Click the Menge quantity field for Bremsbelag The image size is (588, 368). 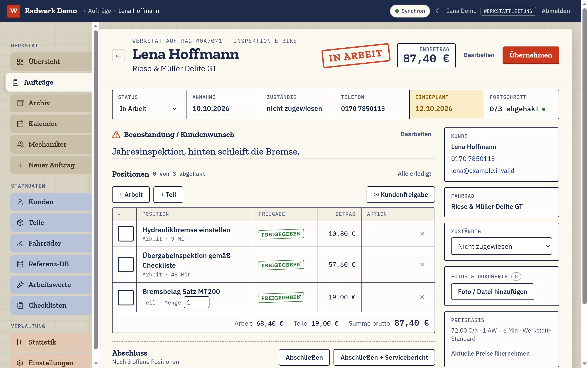tap(196, 302)
